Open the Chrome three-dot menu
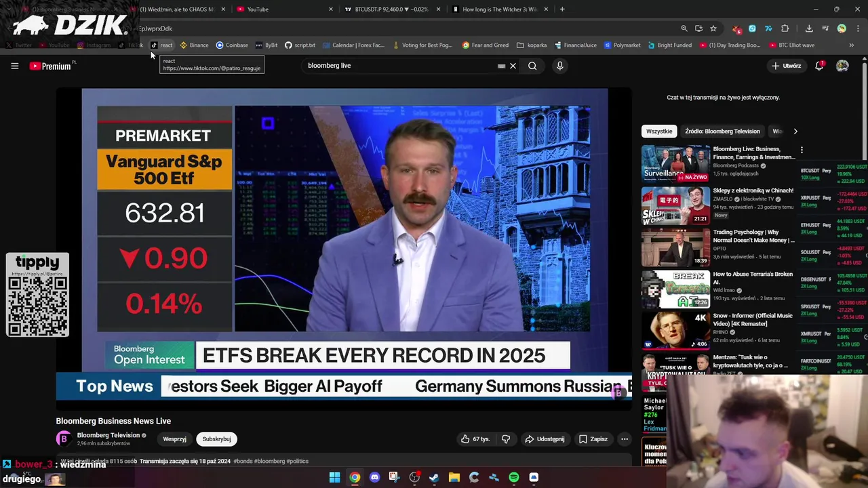The width and height of the screenshot is (868, 488). pyautogui.click(x=859, y=28)
